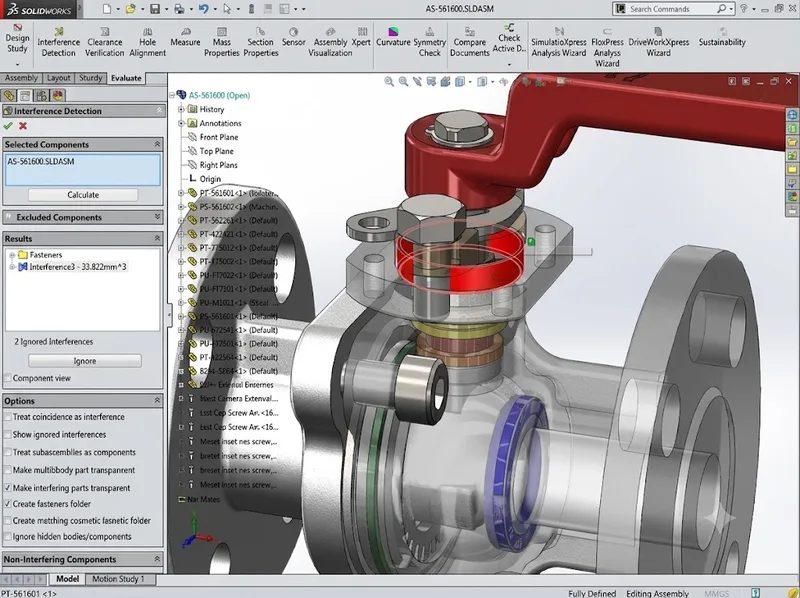Viewport: 800px width, 598px height.
Task: Click the search magnifier in Search Commands
Action: tap(721, 9)
